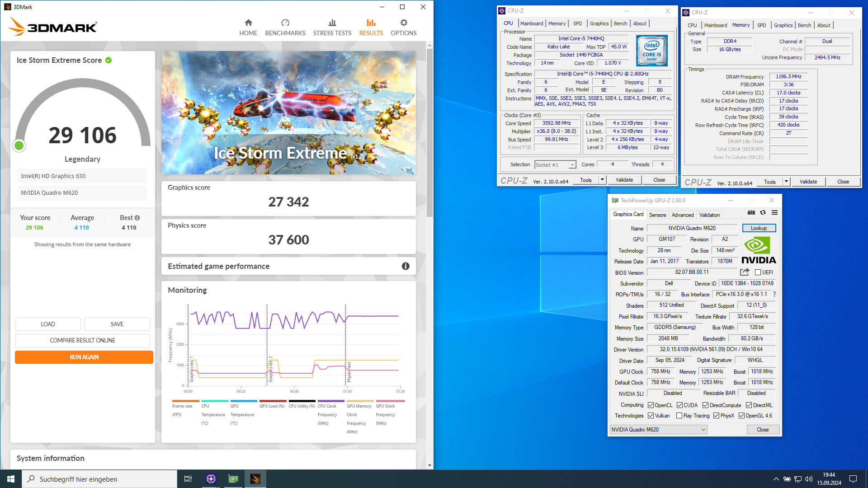
Task: Toggle the DirectCompute checkbox
Action: tap(705, 405)
